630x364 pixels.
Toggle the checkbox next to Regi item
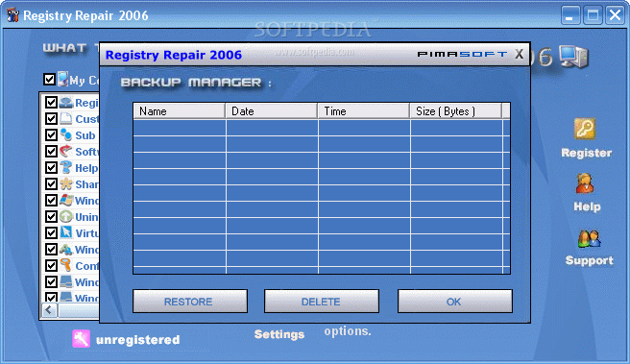pos(51,102)
